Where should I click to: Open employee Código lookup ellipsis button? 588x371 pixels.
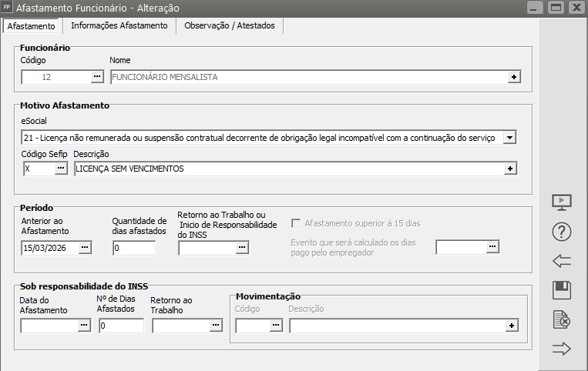[97, 77]
